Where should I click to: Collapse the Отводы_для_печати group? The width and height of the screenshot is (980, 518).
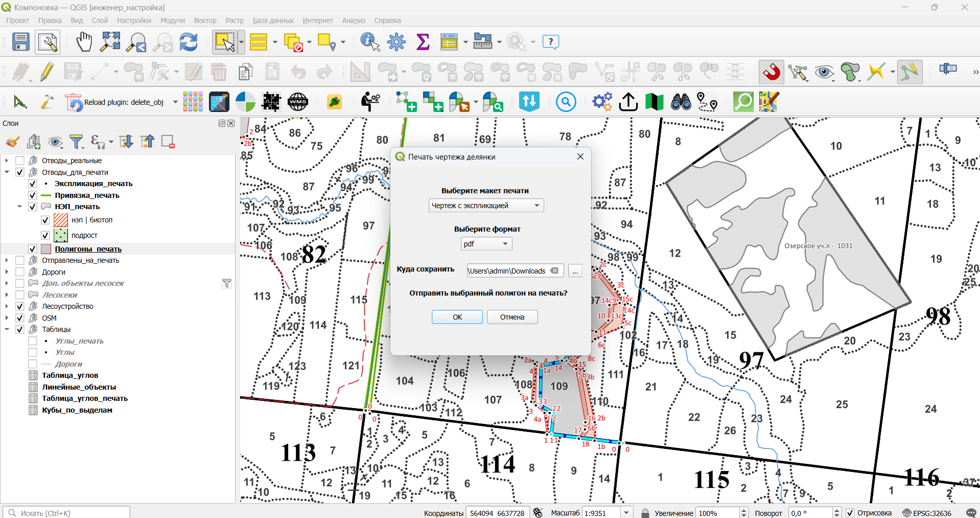(x=7, y=172)
